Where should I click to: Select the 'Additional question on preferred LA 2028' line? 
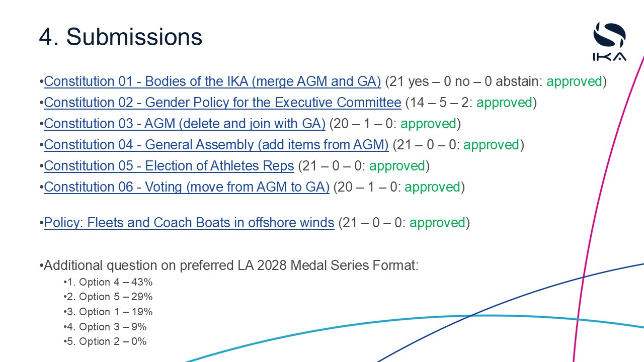231,265
